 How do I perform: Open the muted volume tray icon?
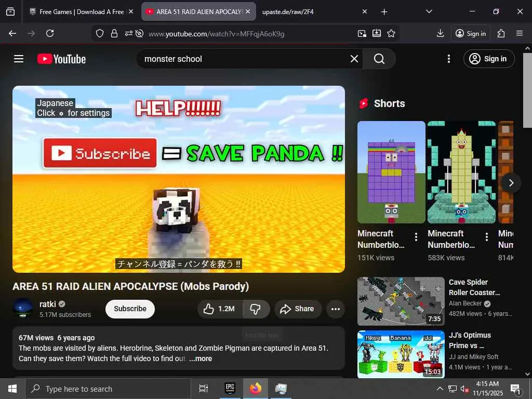[x=464, y=389]
